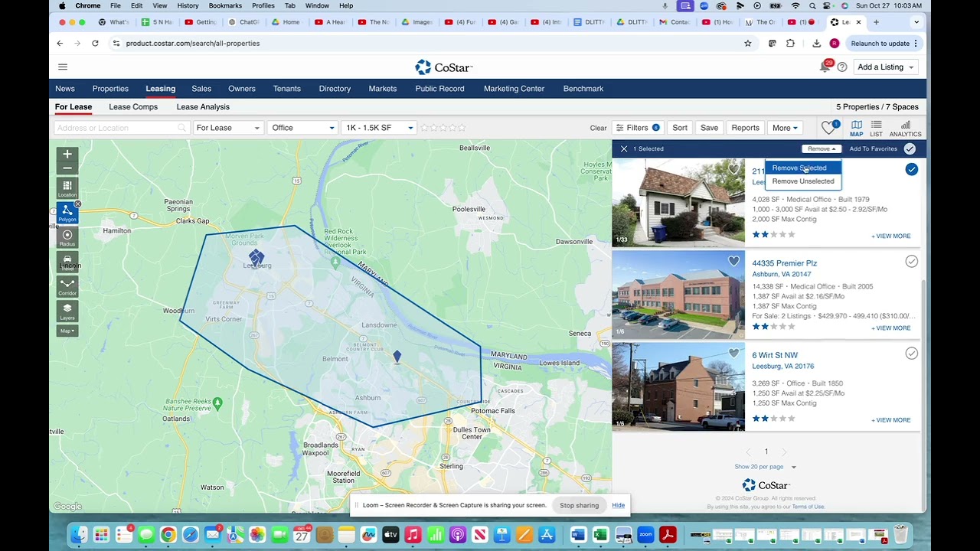The height and width of the screenshot is (551, 980).
Task: Switch to LIST view
Action: (x=876, y=128)
